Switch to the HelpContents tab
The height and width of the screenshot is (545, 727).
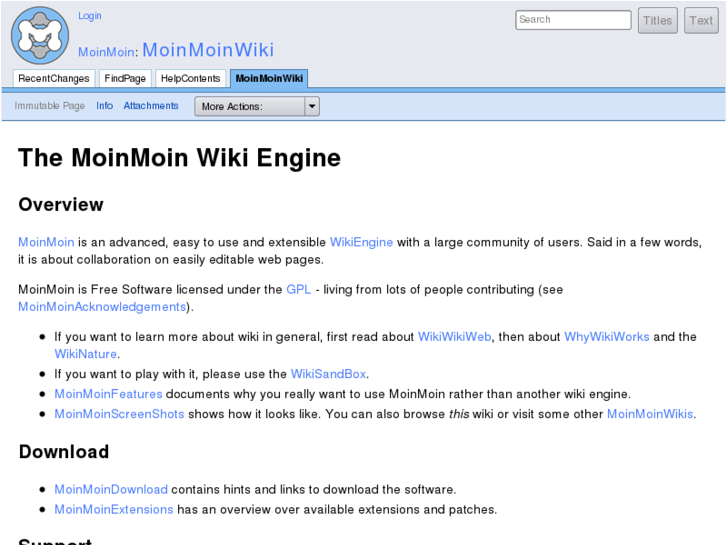click(191, 78)
